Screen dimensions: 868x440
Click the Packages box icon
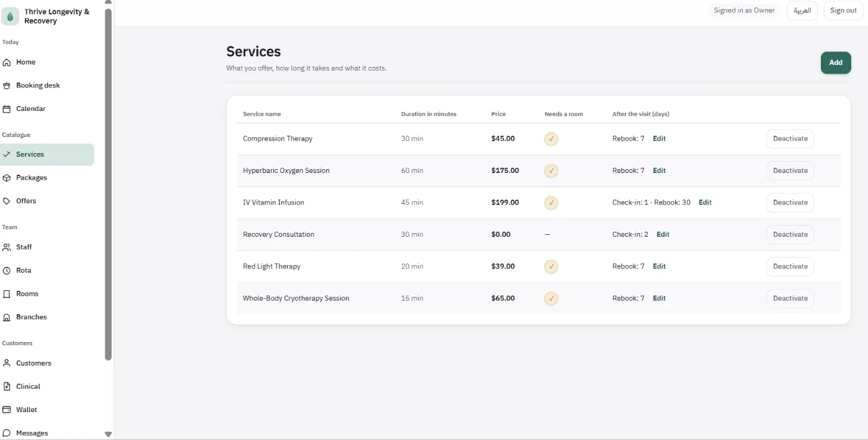point(7,178)
